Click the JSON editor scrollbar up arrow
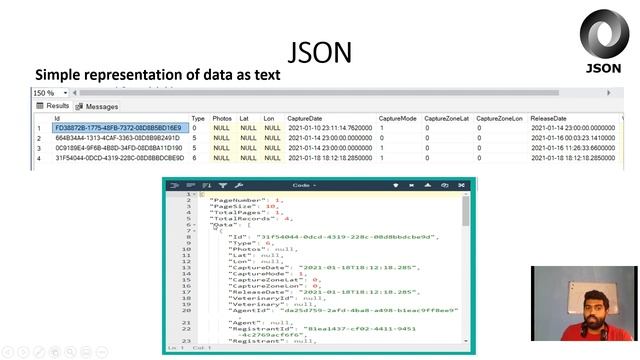640x360 pixels. tap(466, 194)
